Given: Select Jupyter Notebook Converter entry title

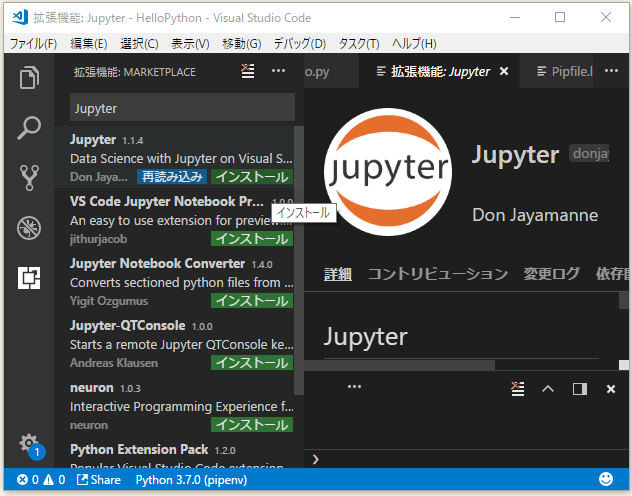Looking at the screenshot, I should [157, 264].
